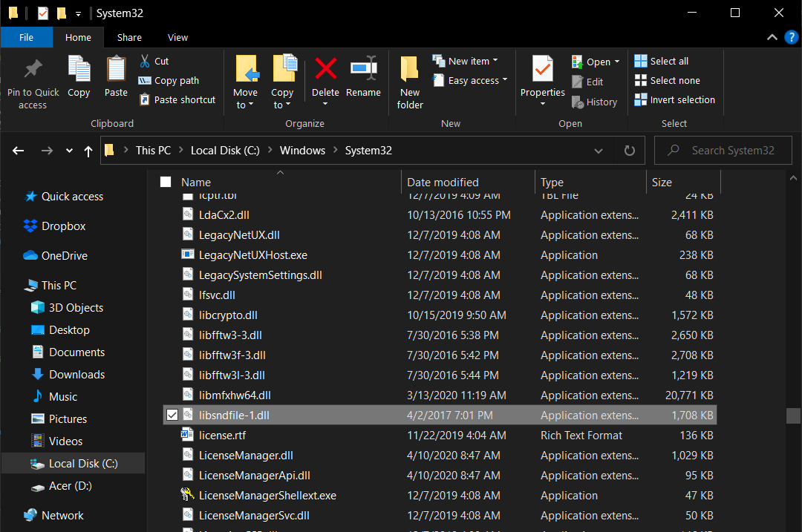Go back with the left arrow
Viewport: 802px width, 532px height.
tap(18, 150)
